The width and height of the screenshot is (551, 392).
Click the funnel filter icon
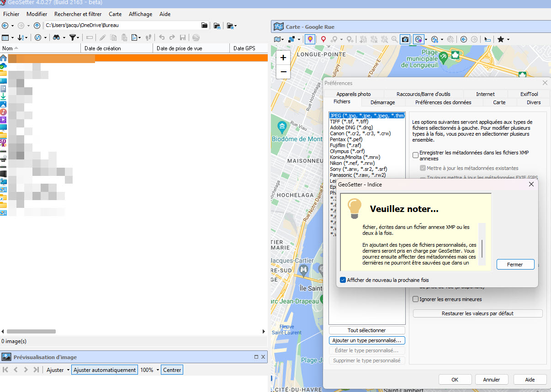[72, 37]
